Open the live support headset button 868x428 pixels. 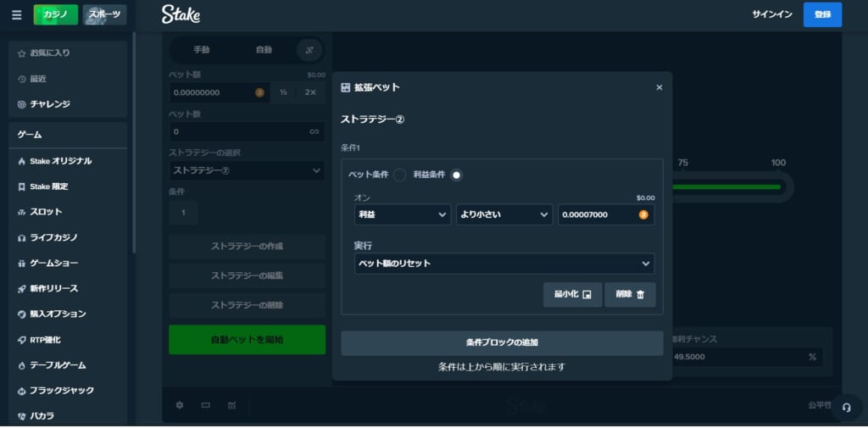pyautogui.click(x=846, y=408)
